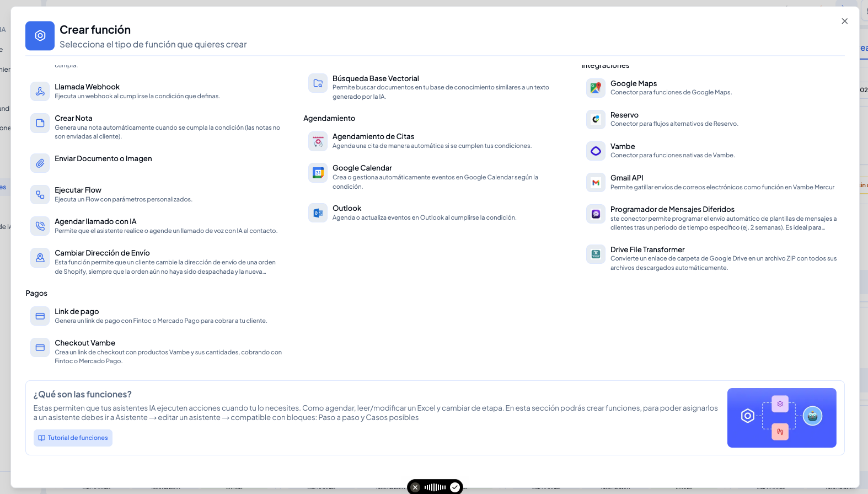Screen dimensions: 868x494
Task: Select the Drive File Transformer icon
Action: click(x=596, y=254)
